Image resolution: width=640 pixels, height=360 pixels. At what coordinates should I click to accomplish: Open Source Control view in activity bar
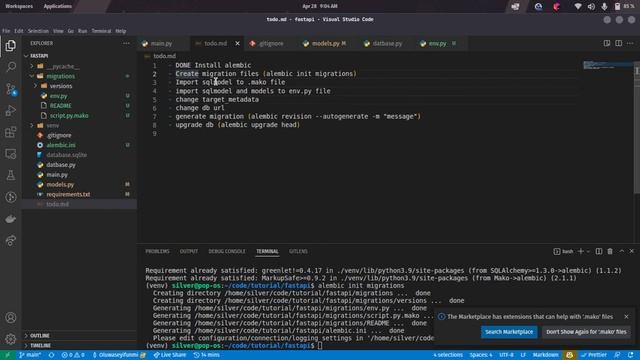11,89
